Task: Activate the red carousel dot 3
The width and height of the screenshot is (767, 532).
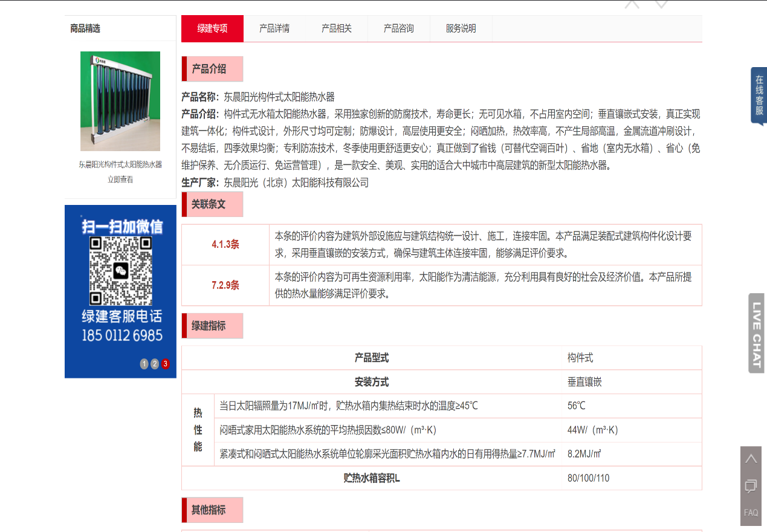Action: 164,364
